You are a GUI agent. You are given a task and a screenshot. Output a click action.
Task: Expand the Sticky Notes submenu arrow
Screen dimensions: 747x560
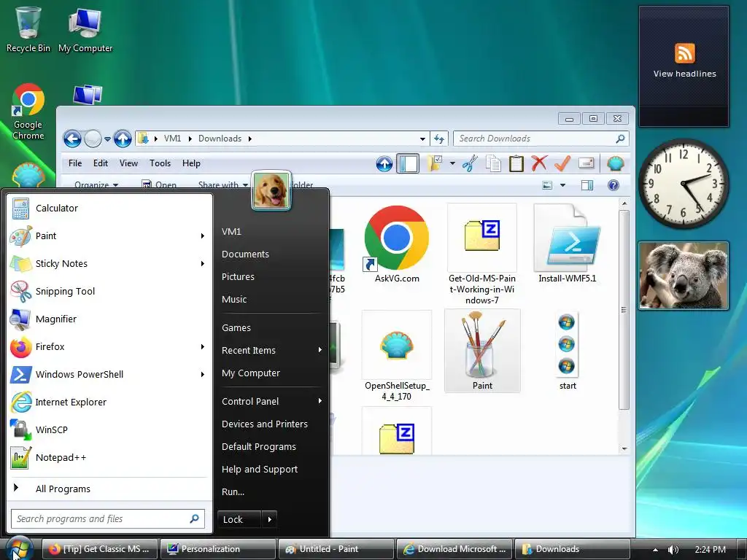pos(203,263)
